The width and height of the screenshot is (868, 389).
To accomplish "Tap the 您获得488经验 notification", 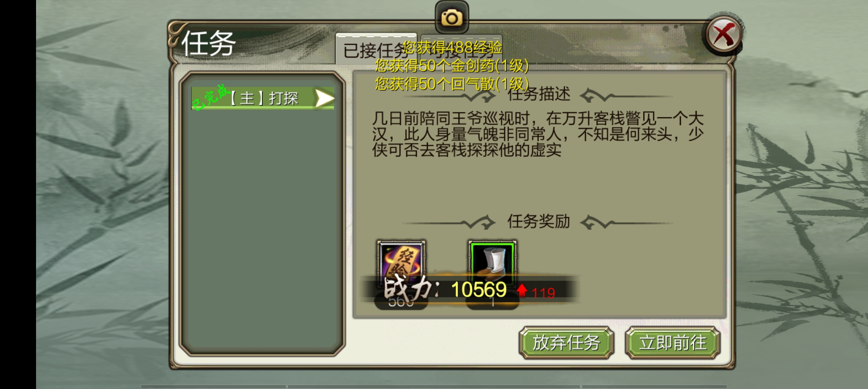I will (452, 48).
